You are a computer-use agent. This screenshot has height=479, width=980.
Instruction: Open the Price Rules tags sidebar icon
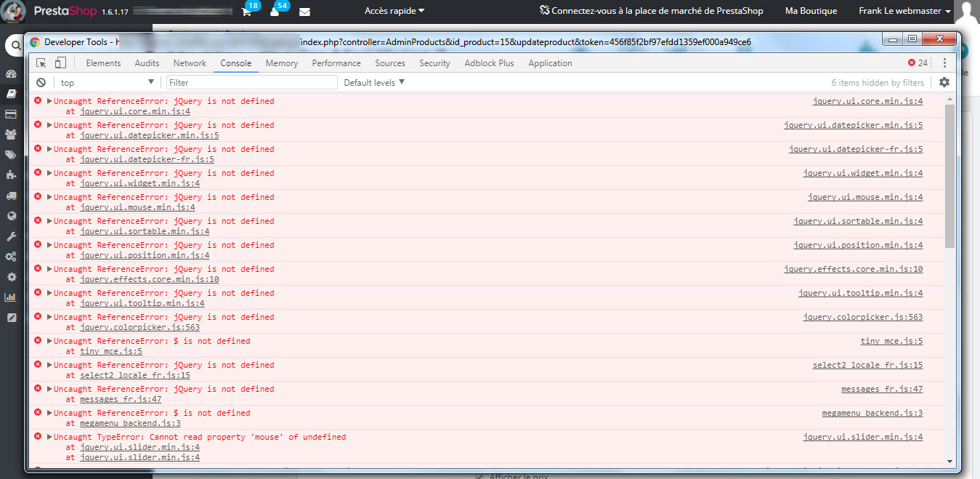coord(11,155)
